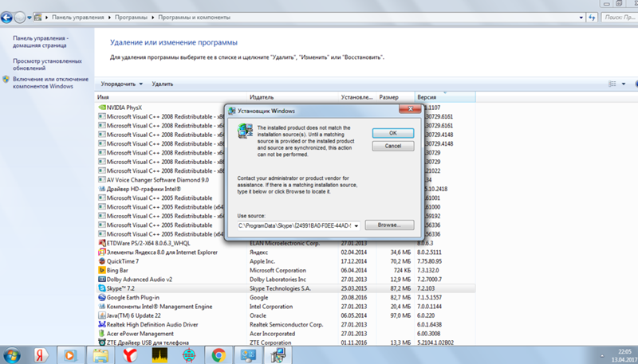The width and height of the screenshot is (638, 364).
Task: Click Apple Inc. publisher cell
Action: [262, 261]
